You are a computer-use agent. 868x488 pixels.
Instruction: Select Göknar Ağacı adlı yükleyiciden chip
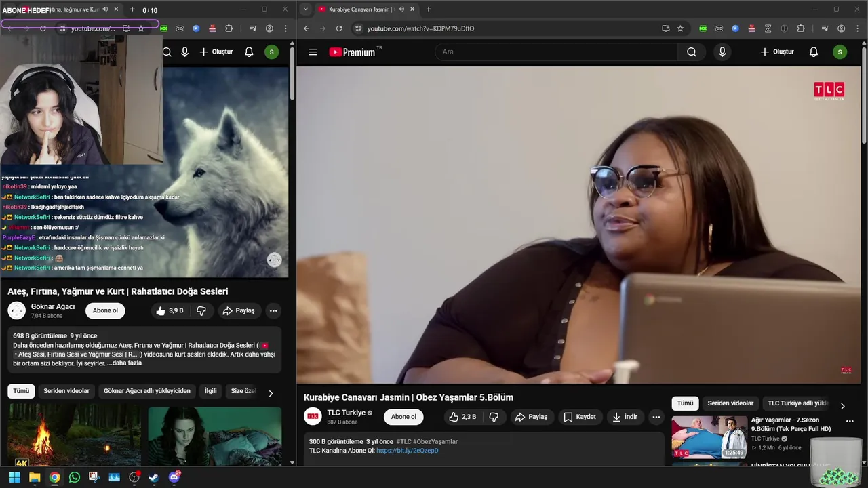click(x=147, y=391)
